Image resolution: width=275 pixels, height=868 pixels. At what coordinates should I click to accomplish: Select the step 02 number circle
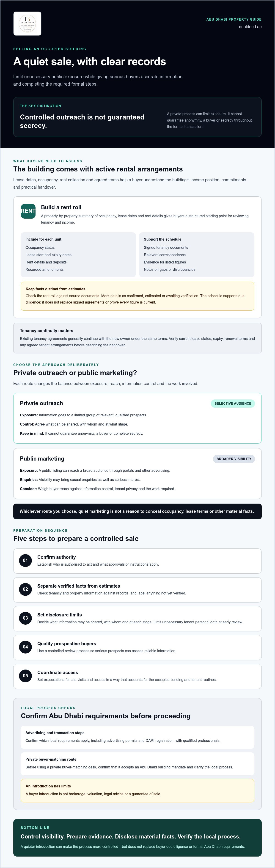point(25,589)
